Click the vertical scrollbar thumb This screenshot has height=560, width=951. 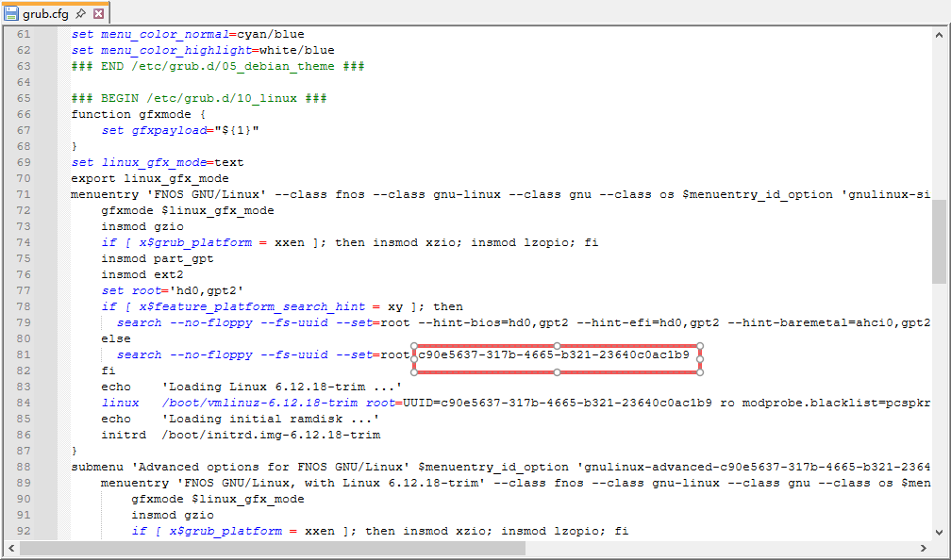pos(939,241)
